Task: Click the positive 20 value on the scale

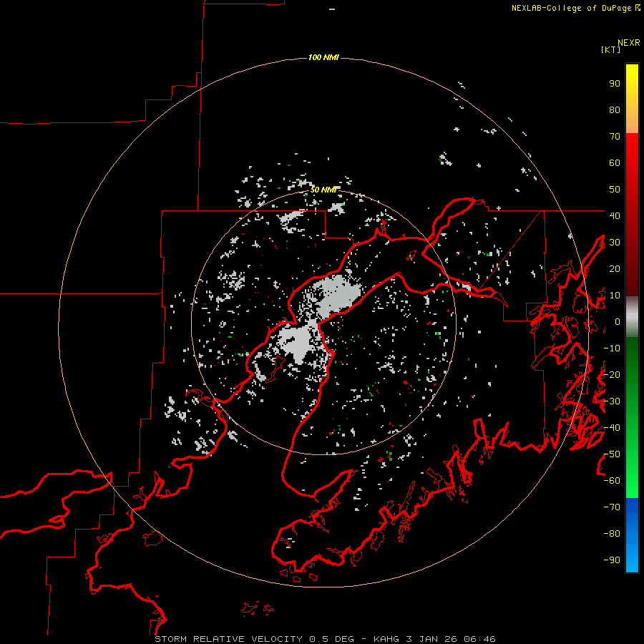Action: click(615, 268)
